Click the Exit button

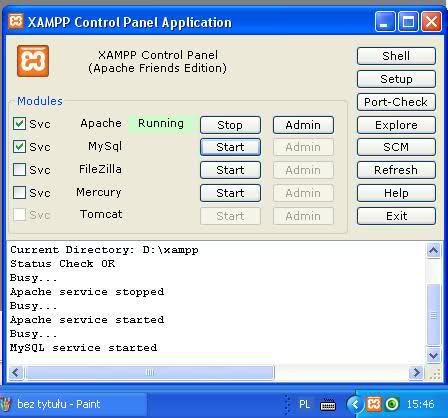point(396,216)
